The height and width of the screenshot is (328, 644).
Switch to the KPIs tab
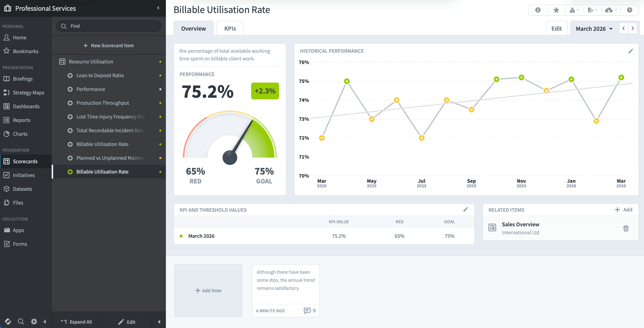coord(230,28)
